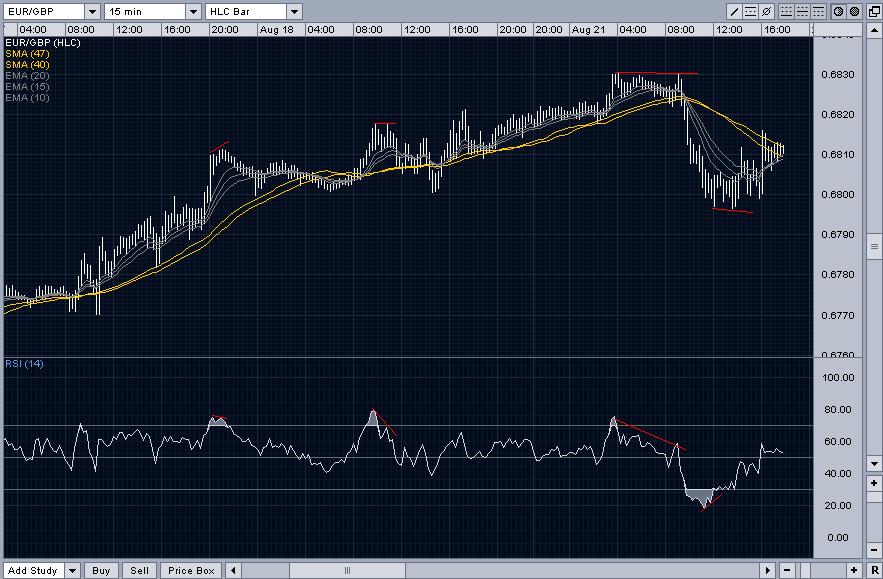Click the erase drawings (slashed circle) icon
This screenshot has width=883, height=579.
(766, 12)
